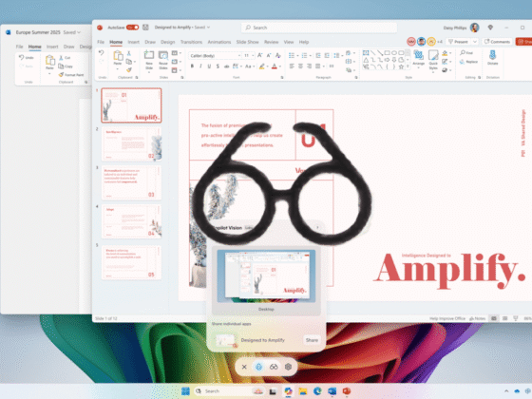Open the Slide Show ribbon tab
The width and height of the screenshot is (532, 399).
coord(247,42)
